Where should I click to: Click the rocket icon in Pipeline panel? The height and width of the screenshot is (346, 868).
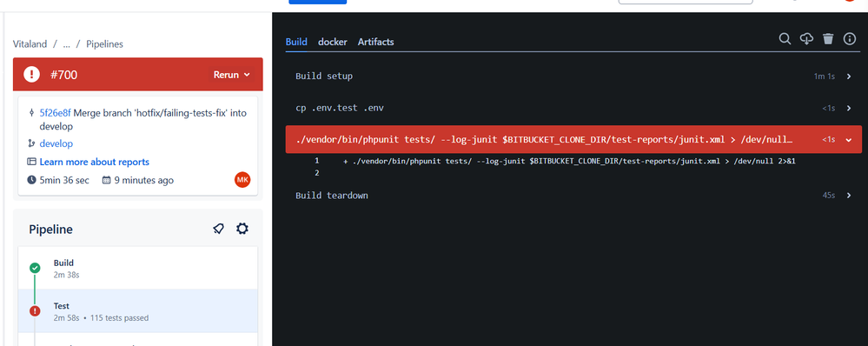tap(219, 229)
